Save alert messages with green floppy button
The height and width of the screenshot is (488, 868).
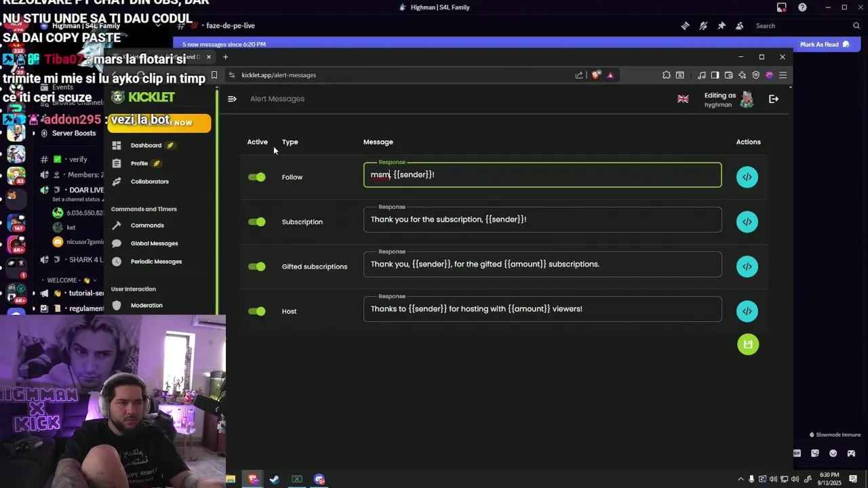pyautogui.click(x=748, y=344)
